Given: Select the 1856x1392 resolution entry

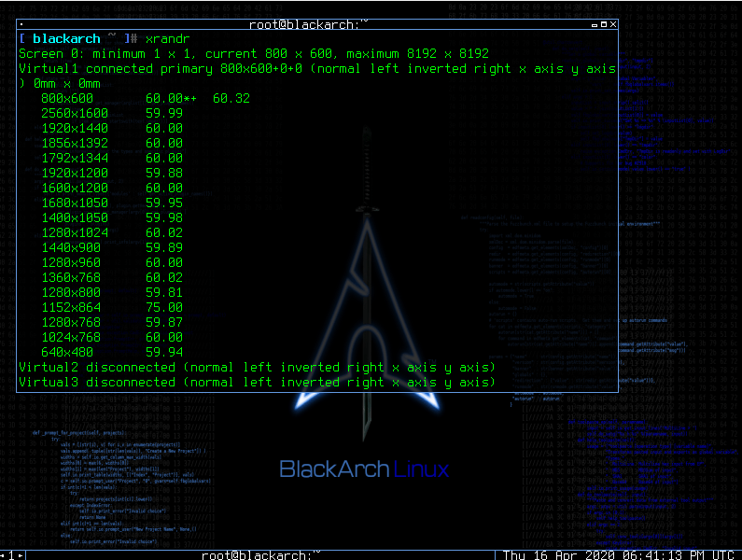Looking at the screenshot, I should (75, 144).
